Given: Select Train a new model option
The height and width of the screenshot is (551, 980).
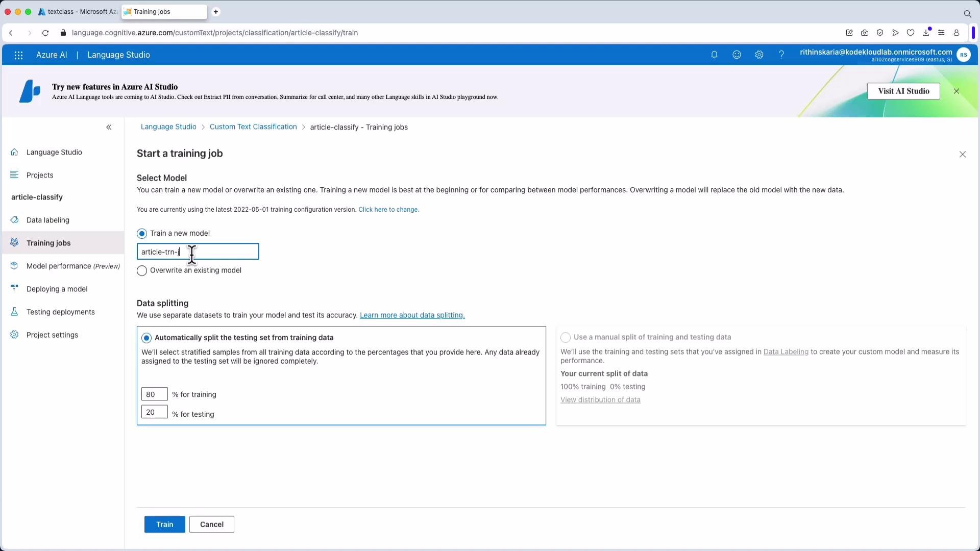Looking at the screenshot, I should 142,234.
